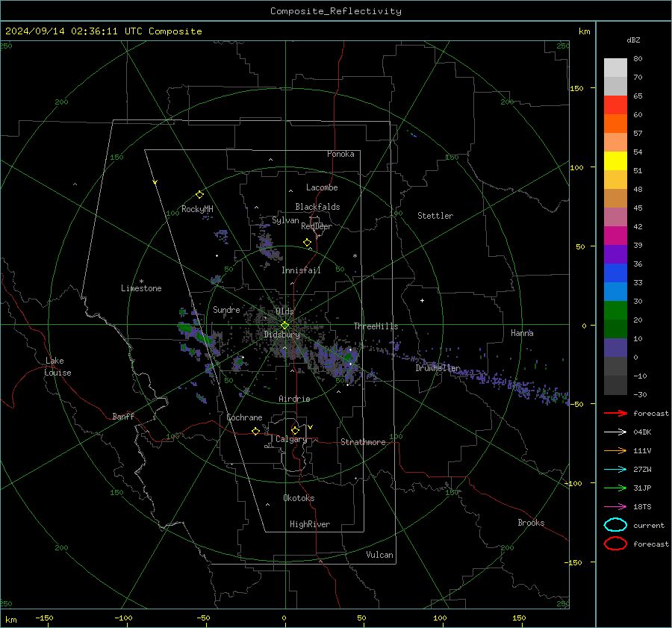Click the magenta 18TS arrow legend icon
Image resolution: width=672 pixels, height=628 pixels.
(x=615, y=507)
